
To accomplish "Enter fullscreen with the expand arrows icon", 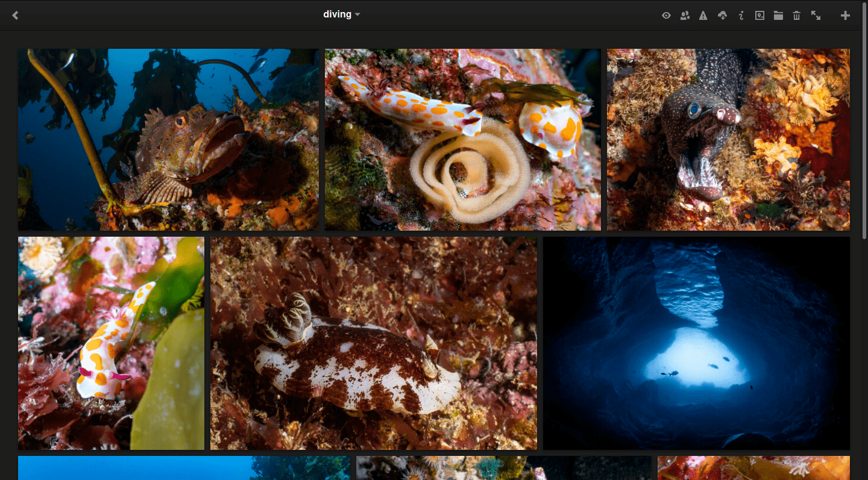I will (816, 16).
